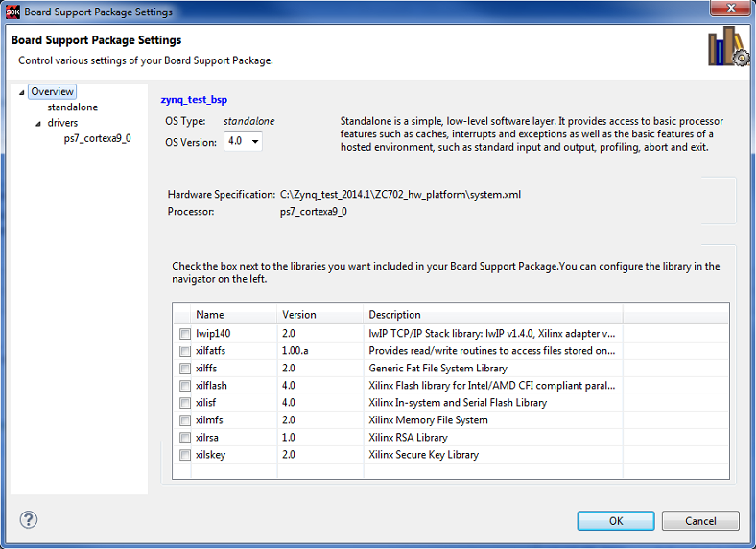
Task: Click the Description column header
Action: (x=493, y=315)
